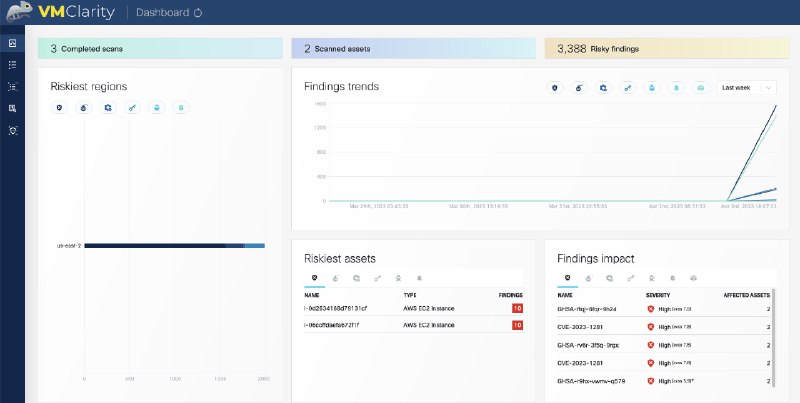
Task: Click the 3,388 Risky findings summary card
Action: pos(667,48)
